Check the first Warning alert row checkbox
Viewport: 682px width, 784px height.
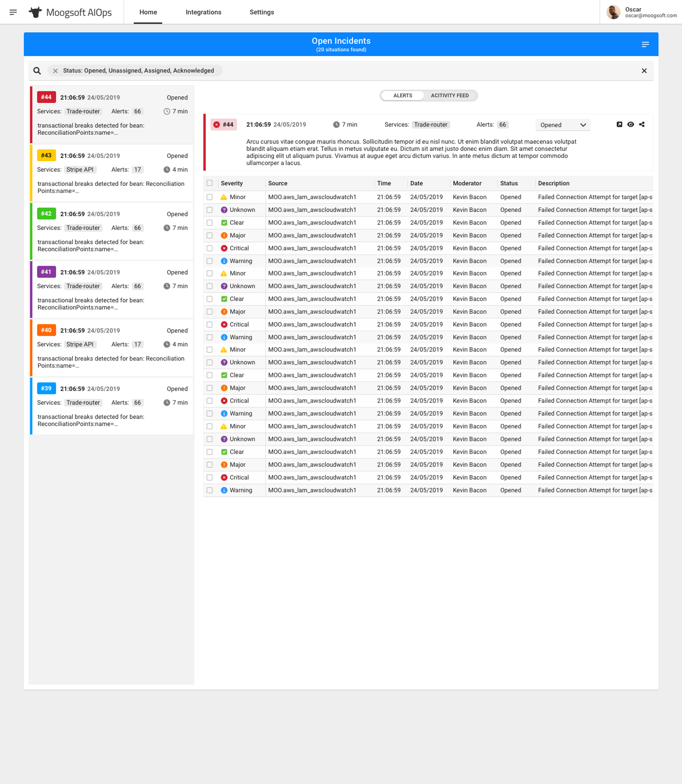(210, 261)
